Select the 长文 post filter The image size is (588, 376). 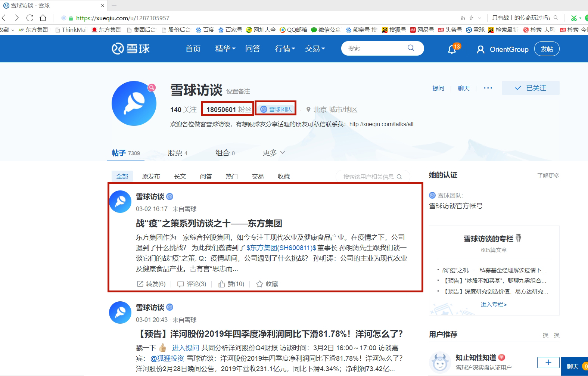pyautogui.click(x=180, y=176)
